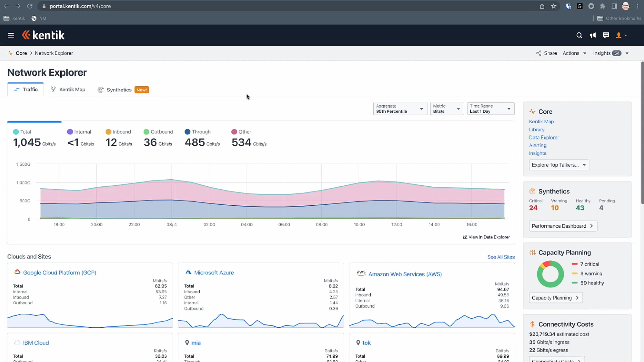Viewport: 644px width, 362px height.
Task: Click the search magnifier icon
Action: pos(579,35)
